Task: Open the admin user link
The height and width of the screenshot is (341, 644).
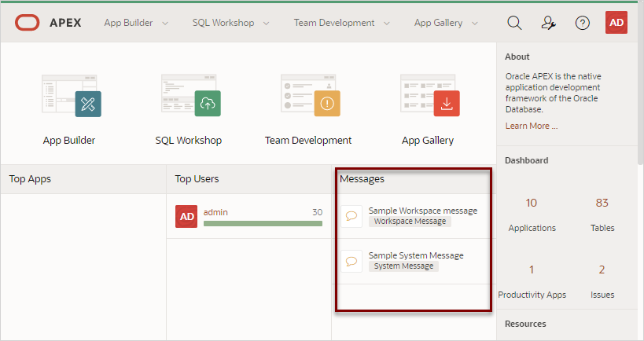Action: pos(215,212)
